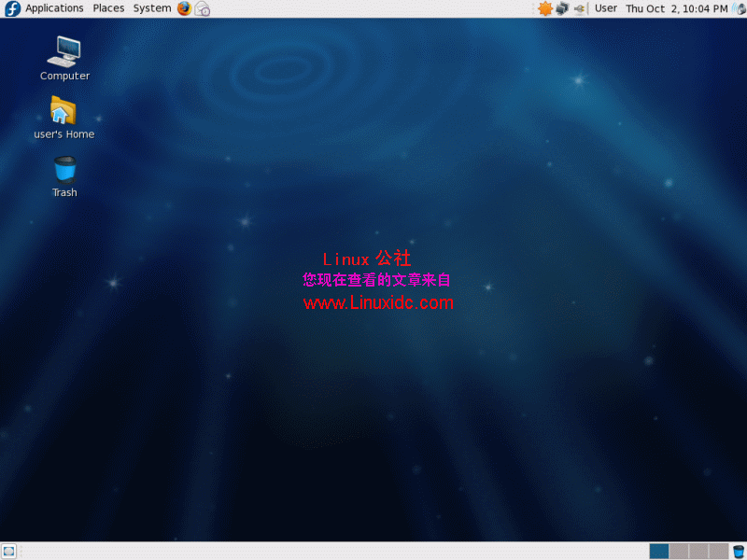The height and width of the screenshot is (560, 747).
Task: Open Computer from the desktop
Action: pos(63,51)
